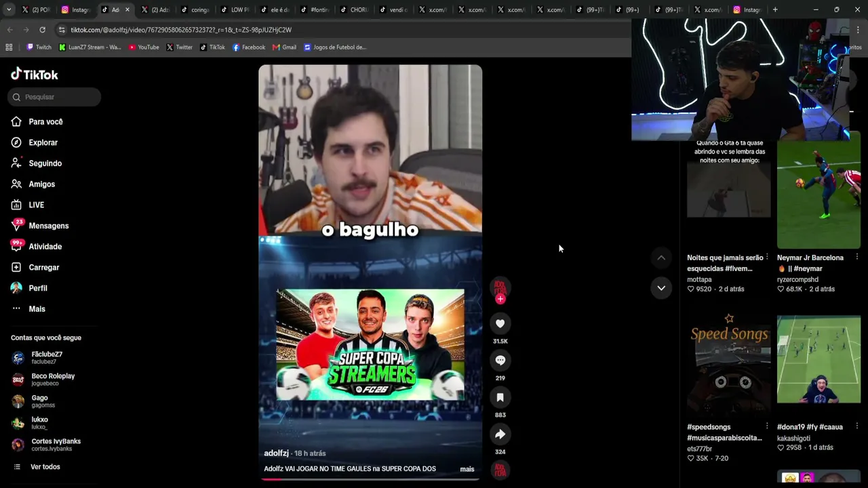Open TikTok bookmark in bookmarks bar
The height and width of the screenshot is (488, 868).
pyautogui.click(x=212, y=47)
